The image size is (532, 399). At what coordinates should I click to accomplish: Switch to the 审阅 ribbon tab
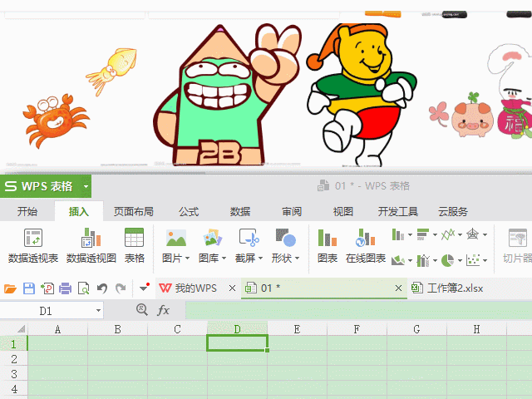coord(292,211)
